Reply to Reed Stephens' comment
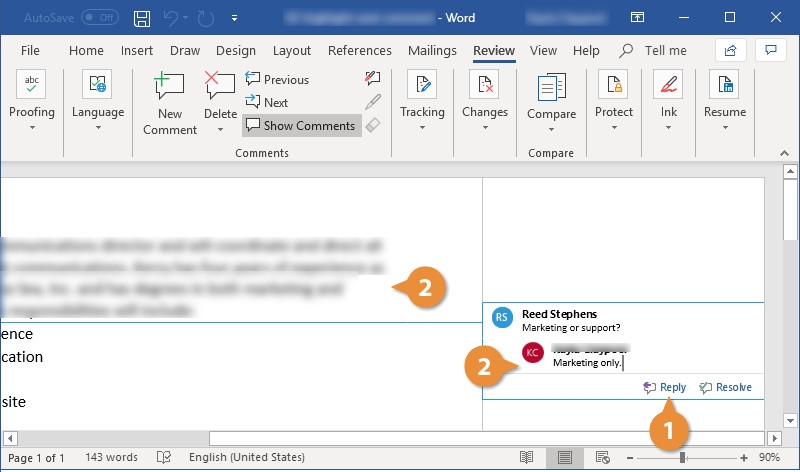 [x=665, y=387]
